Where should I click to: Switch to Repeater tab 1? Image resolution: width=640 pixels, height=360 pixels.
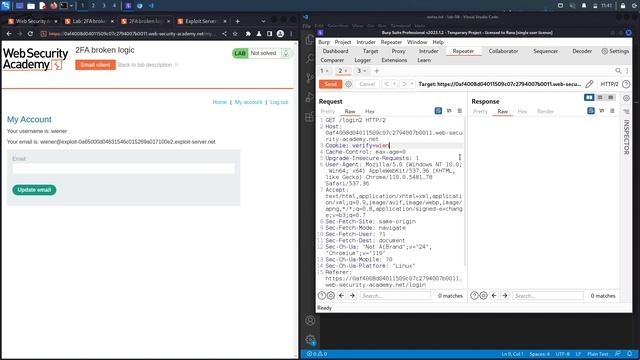click(324, 71)
